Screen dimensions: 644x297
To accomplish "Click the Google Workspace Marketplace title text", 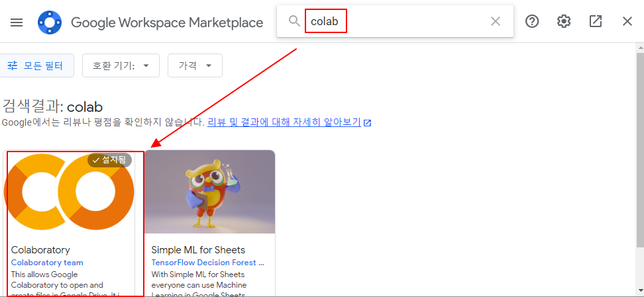I will click(167, 22).
